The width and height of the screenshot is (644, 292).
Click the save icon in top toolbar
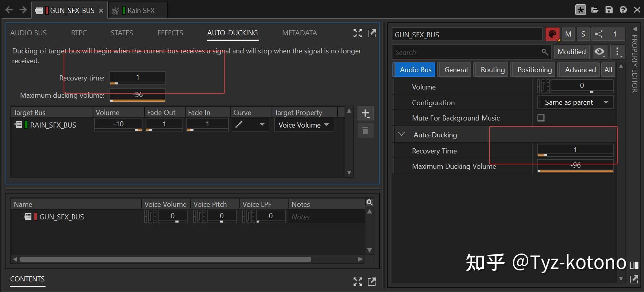[609, 10]
